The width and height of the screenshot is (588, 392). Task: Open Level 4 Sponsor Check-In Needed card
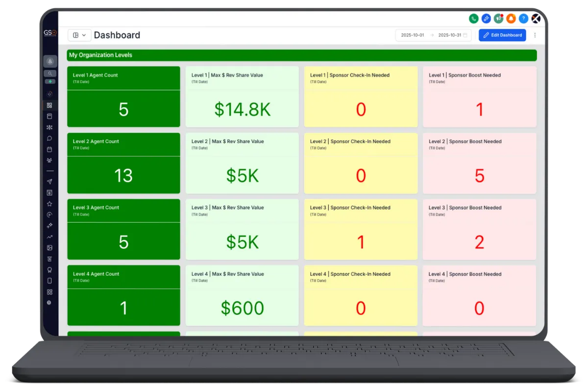tap(361, 295)
